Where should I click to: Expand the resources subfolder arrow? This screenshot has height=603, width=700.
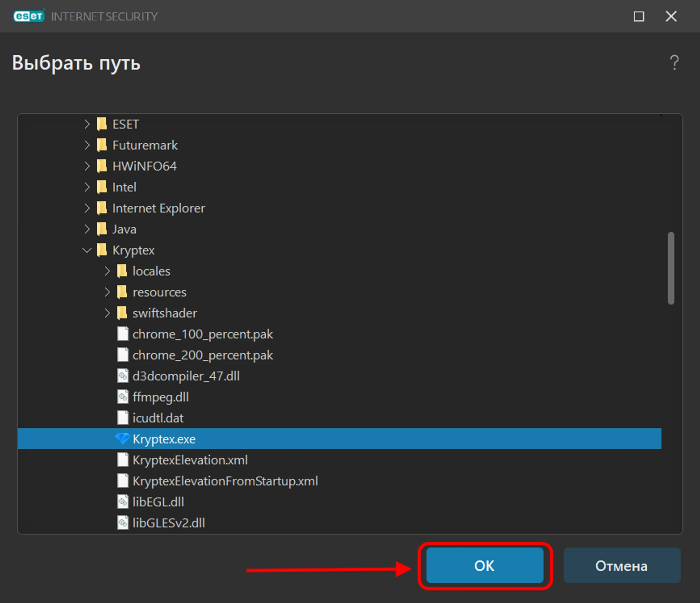[x=107, y=292]
